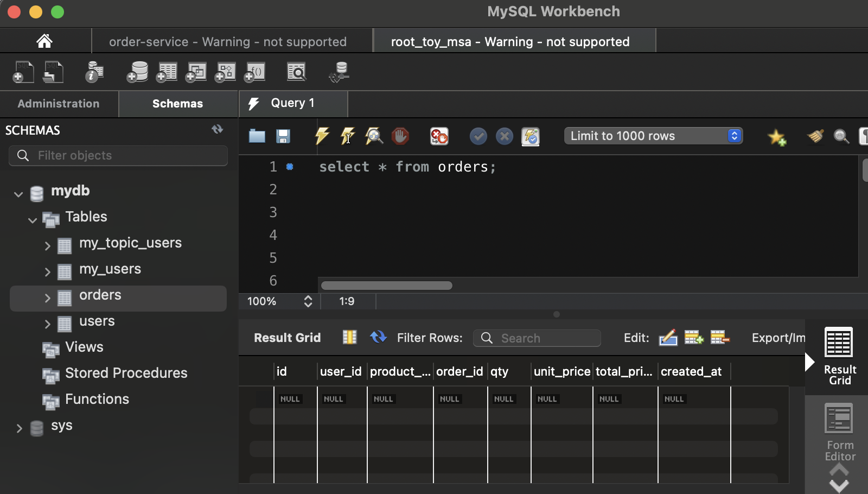Delete selected rows from result grid

[x=720, y=338]
